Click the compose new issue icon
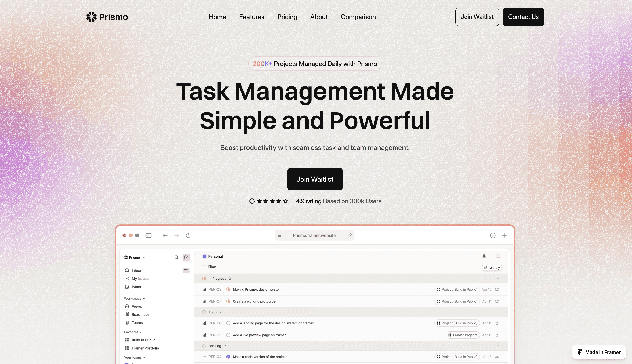The image size is (632, 364). point(186,257)
